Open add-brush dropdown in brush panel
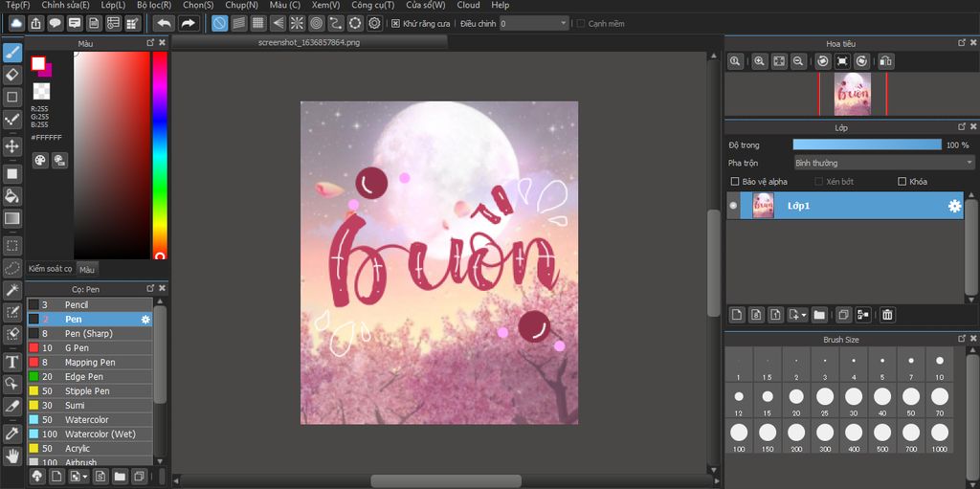Screen dimensions: 980x489 [85, 477]
